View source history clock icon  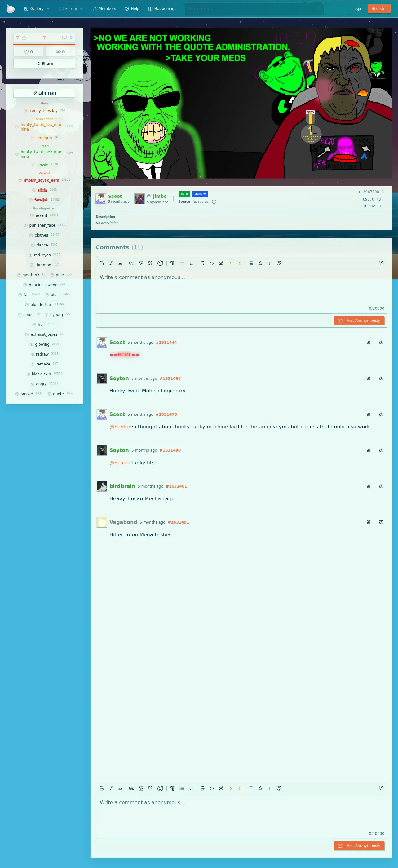(214, 202)
